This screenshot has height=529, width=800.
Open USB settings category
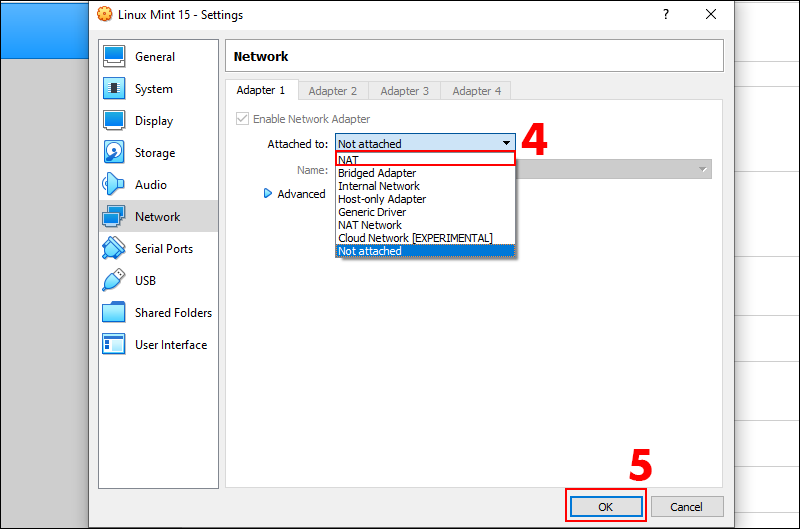coord(158,281)
